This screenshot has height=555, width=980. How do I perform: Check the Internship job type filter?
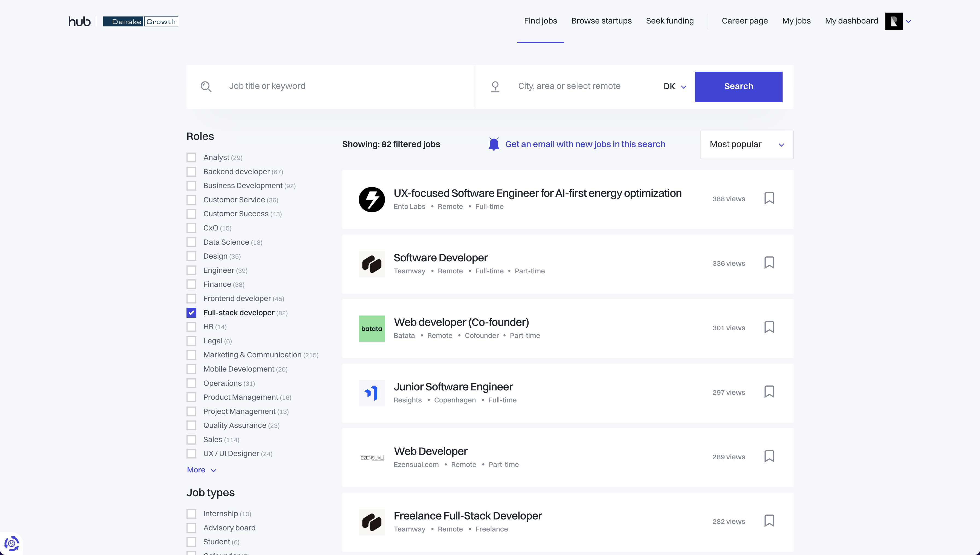click(x=191, y=513)
